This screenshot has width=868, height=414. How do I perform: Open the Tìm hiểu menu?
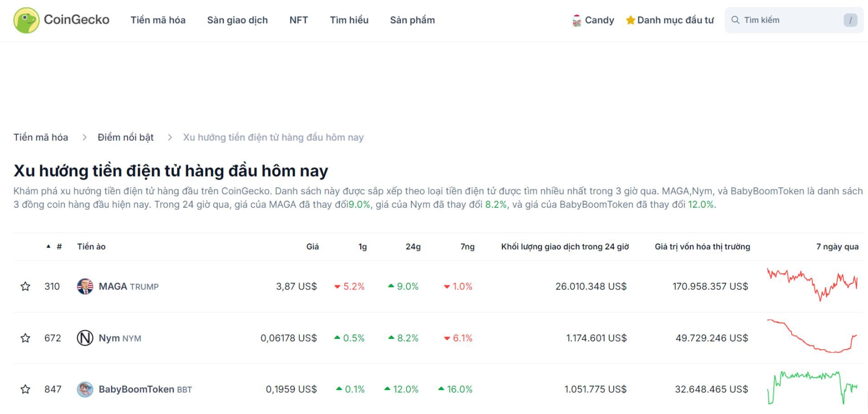click(x=350, y=20)
